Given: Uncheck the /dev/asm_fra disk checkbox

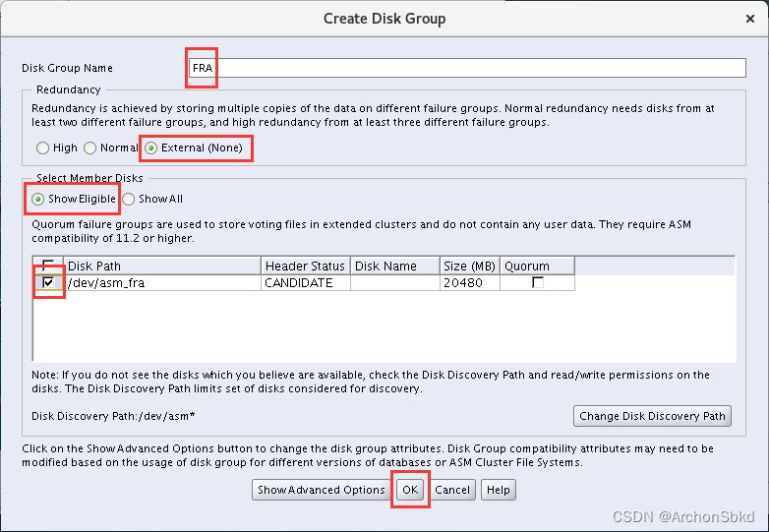Looking at the screenshot, I should click(x=48, y=282).
